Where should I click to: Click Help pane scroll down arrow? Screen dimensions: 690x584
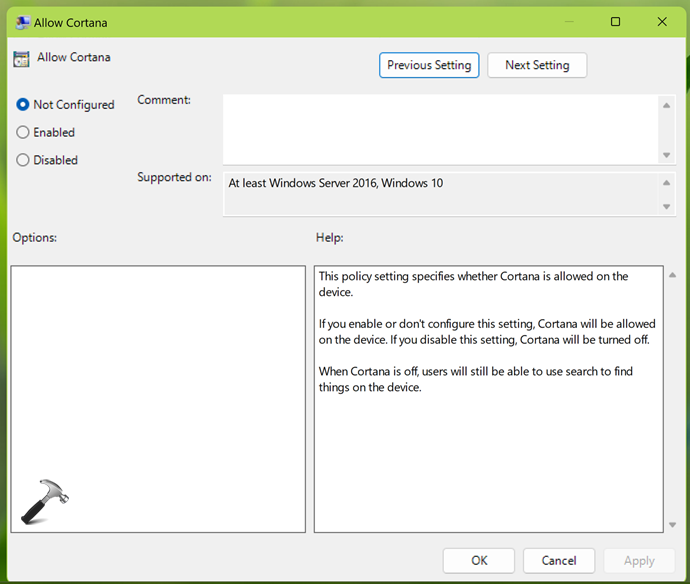672,522
